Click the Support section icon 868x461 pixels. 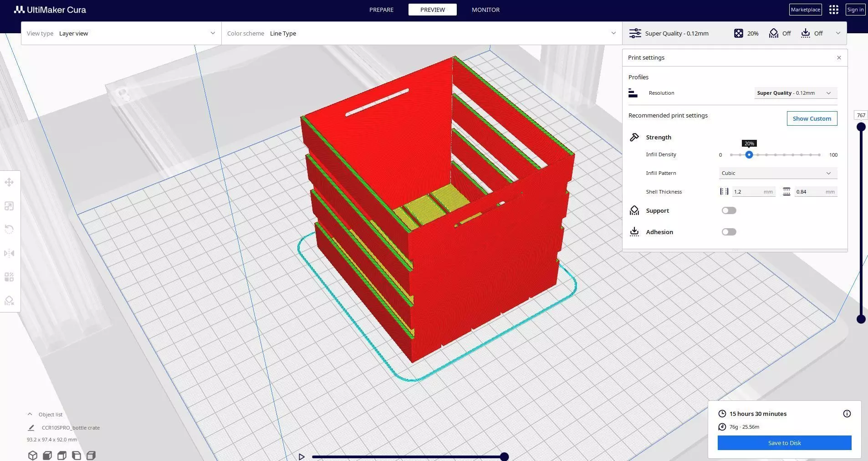click(x=634, y=210)
